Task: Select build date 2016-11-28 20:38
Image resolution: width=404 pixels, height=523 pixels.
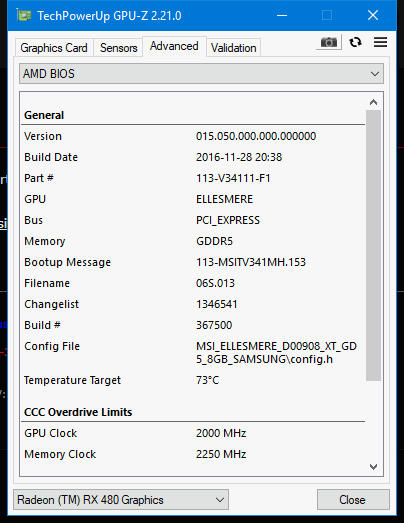Action: (239, 157)
